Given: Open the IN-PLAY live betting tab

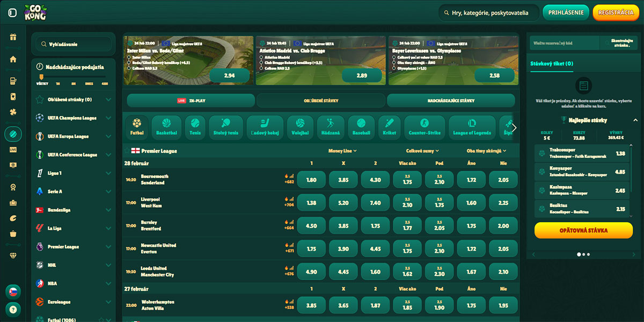Looking at the screenshot, I should (x=190, y=100).
